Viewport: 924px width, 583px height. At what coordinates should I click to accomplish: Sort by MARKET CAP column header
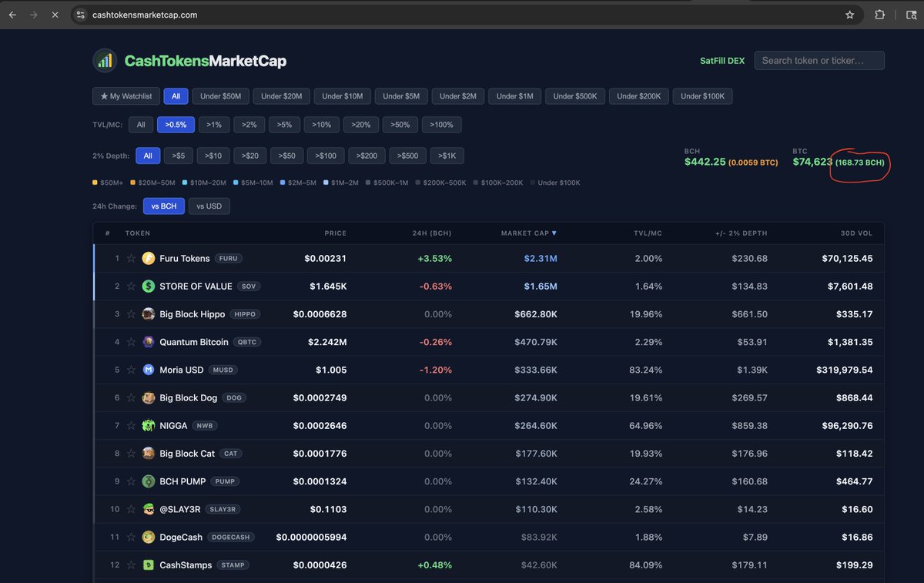click(x=529, y=233)
